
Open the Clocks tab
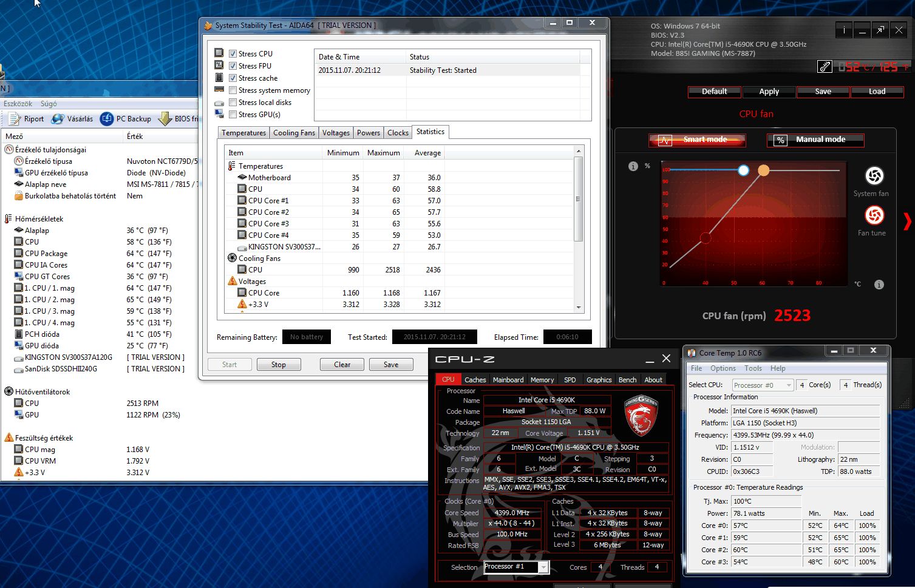coord(398,133)
